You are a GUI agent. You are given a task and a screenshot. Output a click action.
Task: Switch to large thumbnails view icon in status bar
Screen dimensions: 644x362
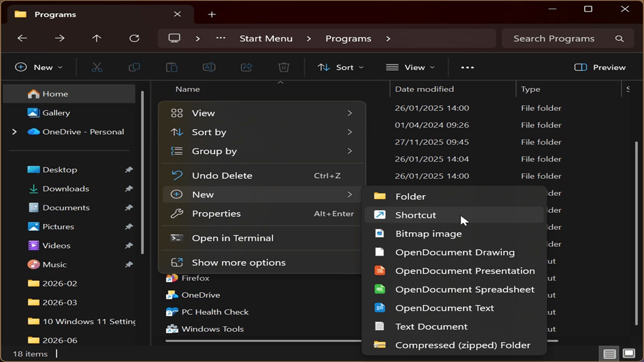pos(628,354)
